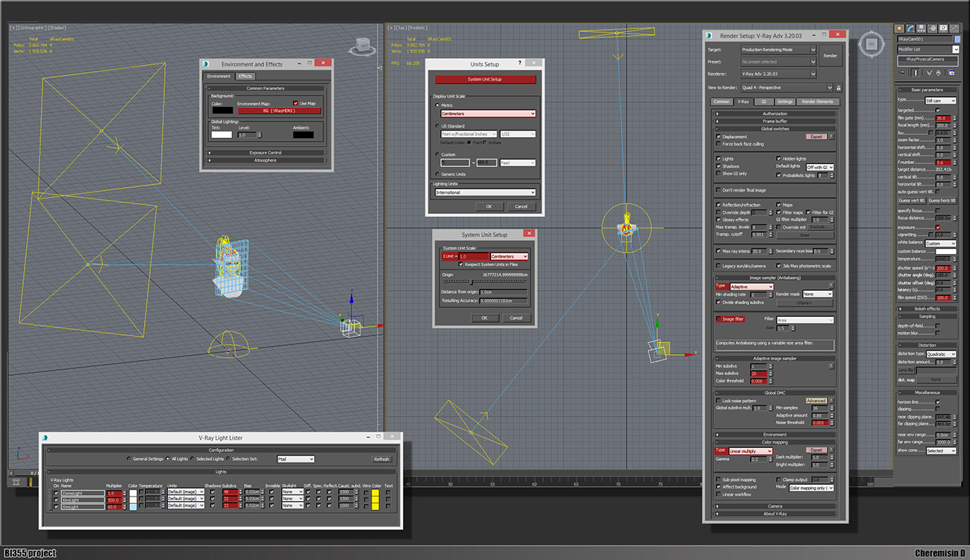Open the Renderer dropdown showing V-Ray Adv 3.20.03
The width and height of the screenshot is (970, 560).
point(779,74)
